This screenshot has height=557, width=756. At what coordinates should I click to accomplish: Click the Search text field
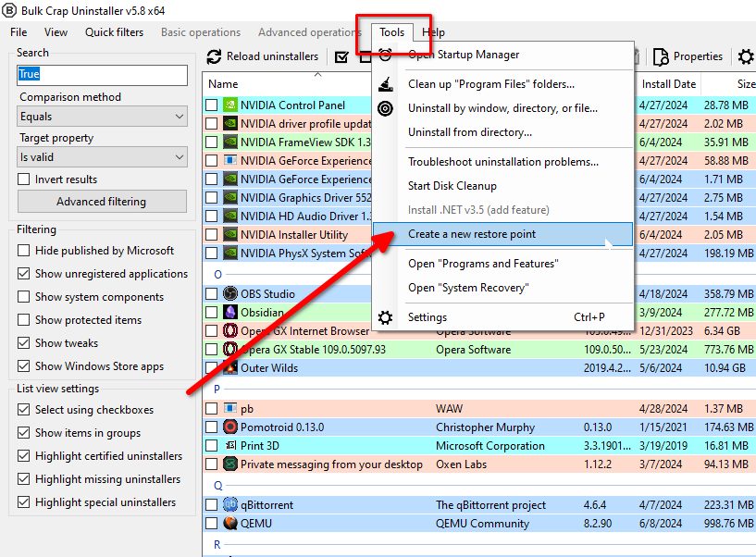click(x=102, y=75)
